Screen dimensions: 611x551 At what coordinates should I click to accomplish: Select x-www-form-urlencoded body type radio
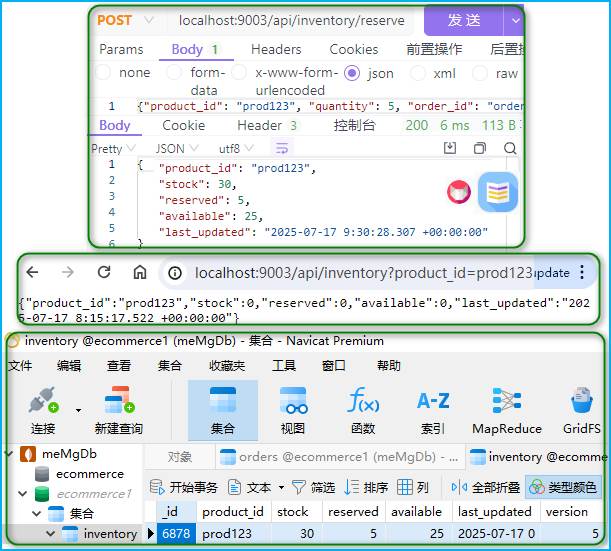point(239,72)
